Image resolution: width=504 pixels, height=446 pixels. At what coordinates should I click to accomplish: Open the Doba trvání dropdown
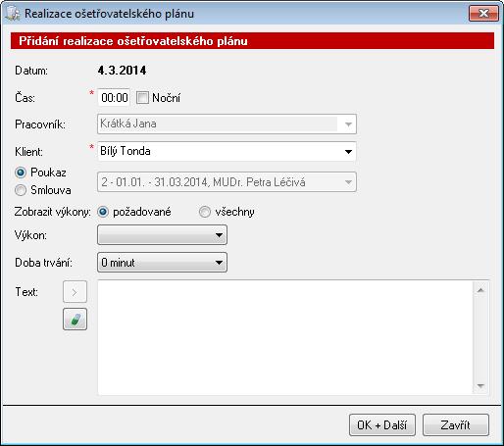[162, 263]
